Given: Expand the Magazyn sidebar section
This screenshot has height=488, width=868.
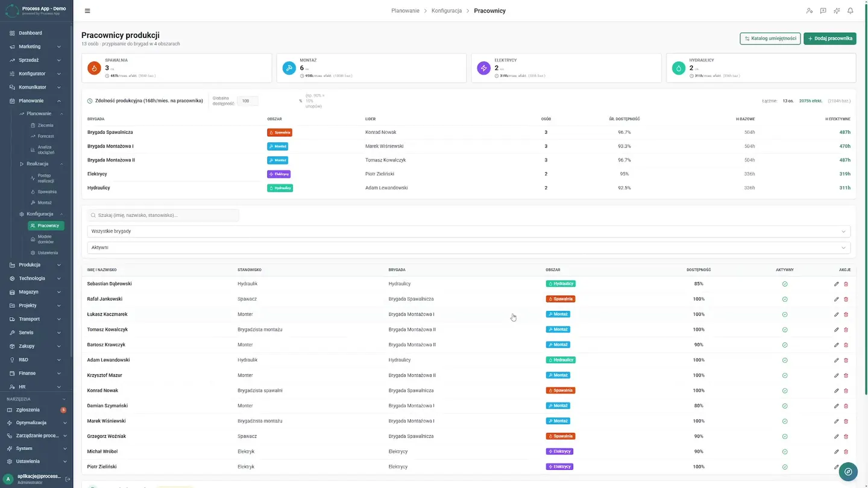Looking at the screenshot, I should click(x=36, y=292).
